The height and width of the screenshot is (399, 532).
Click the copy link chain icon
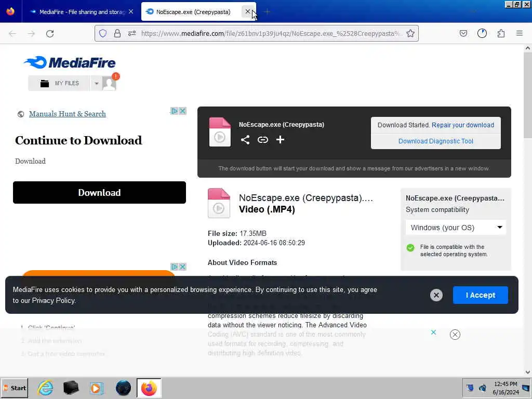262,140
